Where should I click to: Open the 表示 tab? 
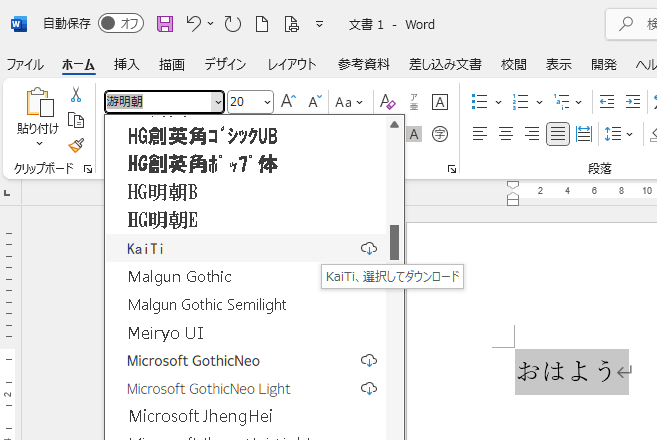pyautogui.click(x=559, y=65)
